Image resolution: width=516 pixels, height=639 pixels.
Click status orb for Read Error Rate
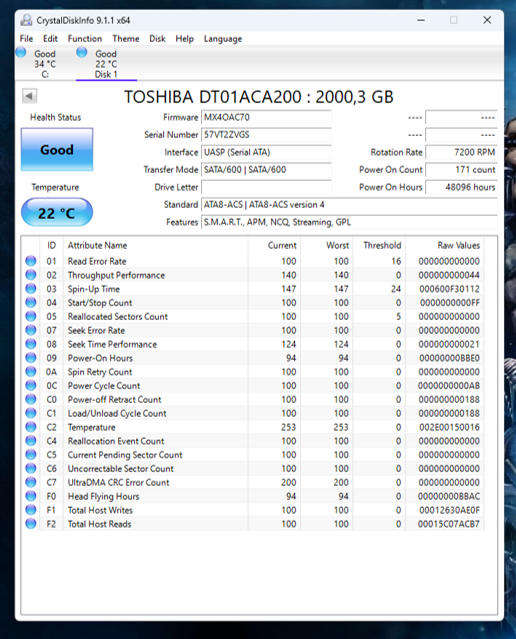click(31, 261)
